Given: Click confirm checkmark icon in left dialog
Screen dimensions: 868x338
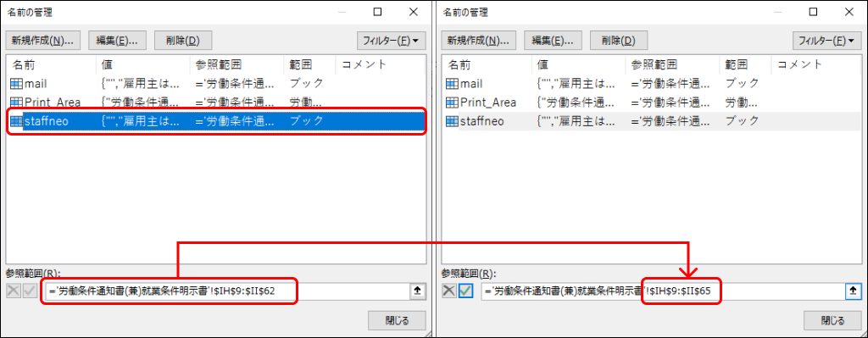Looking at the screenshot, I should (x=30, y=291).
